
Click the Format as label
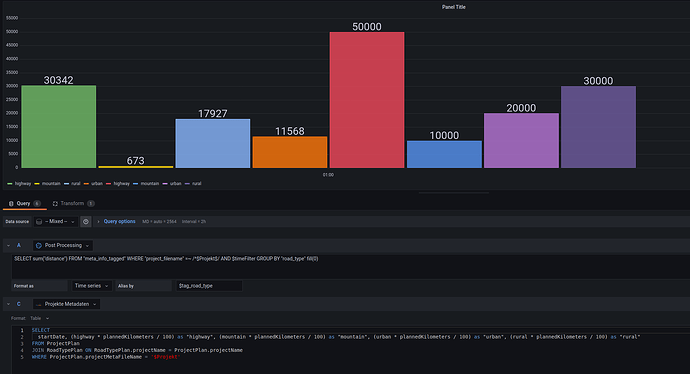tap(24, 286)
